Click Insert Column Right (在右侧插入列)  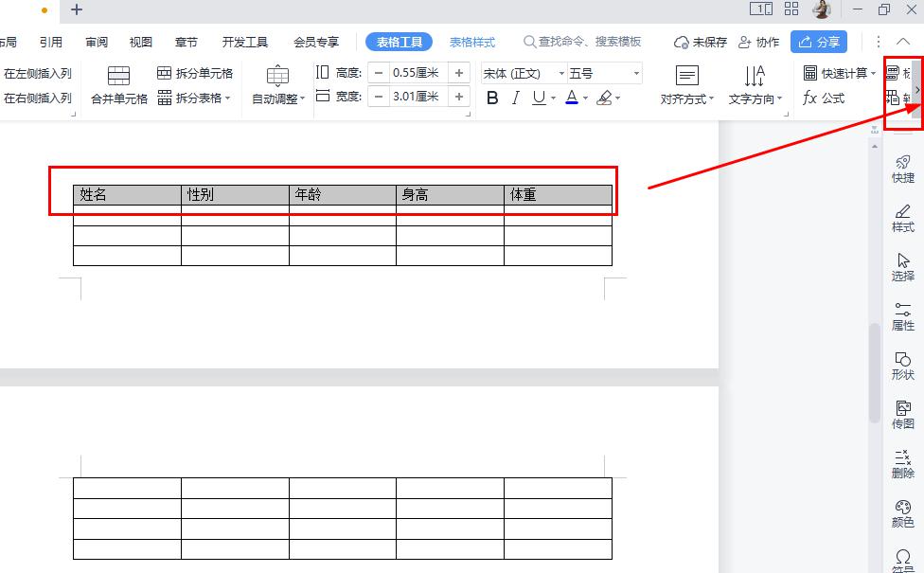pos(38,98)
